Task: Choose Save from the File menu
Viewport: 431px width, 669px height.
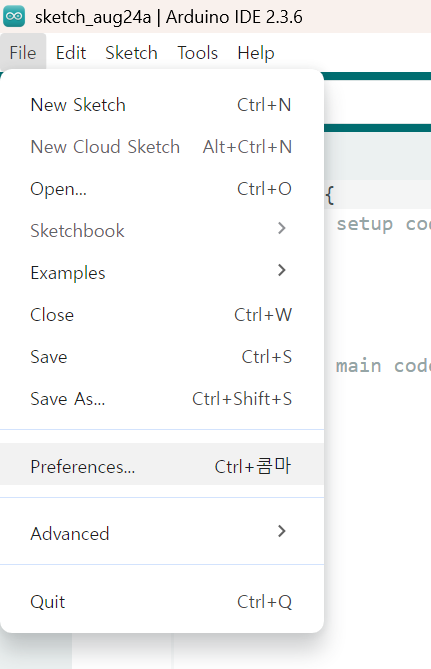Action: [x=162, y=357]
